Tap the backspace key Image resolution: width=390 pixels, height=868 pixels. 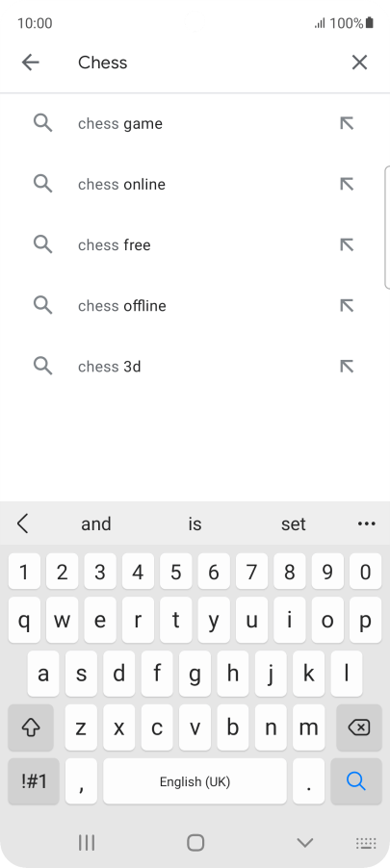tap(359, 728)
